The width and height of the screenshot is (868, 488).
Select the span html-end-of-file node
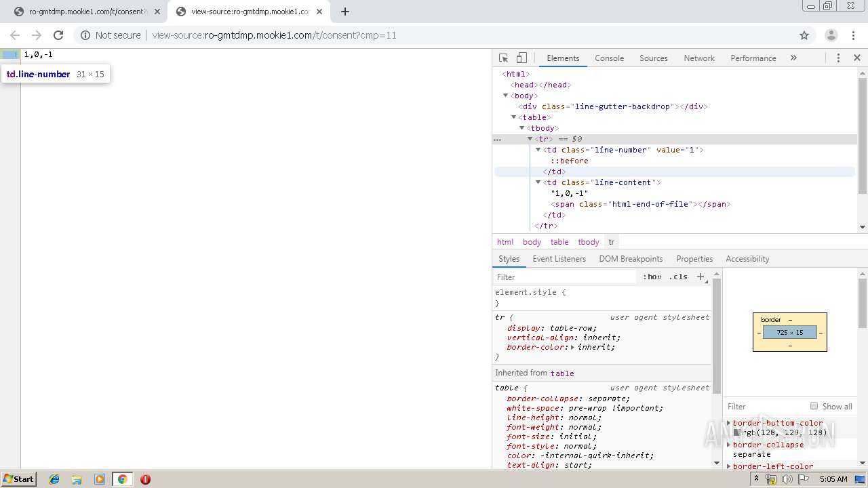(641, 204)
